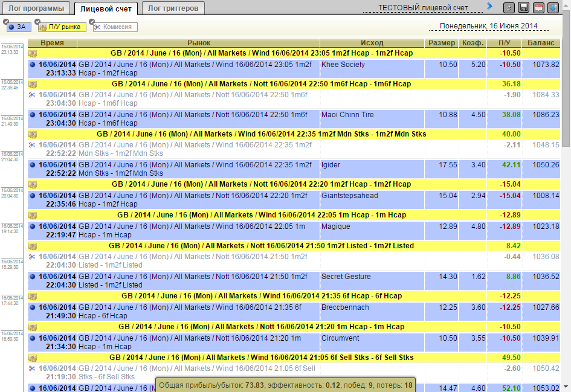Select the Igider outcome cell
This screenshot has height=392, width=571.
pyautogui.click(x=372, y=169)
